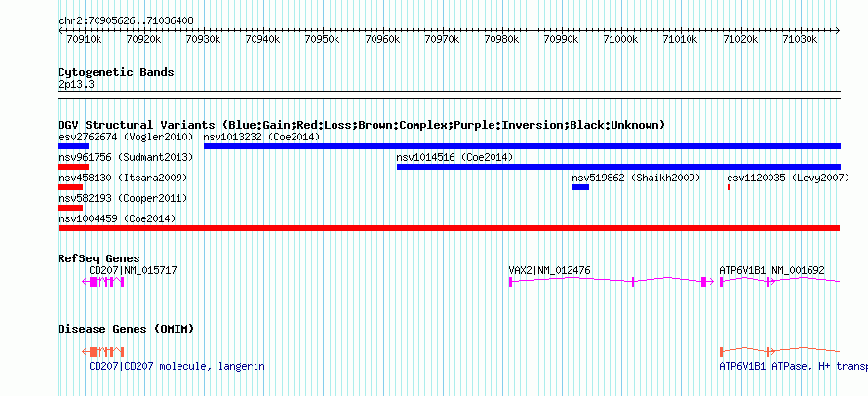Open the nsv961756 (Sudmant2013) label
Image resolution: width=868 pixels, height=396 pixels.
pos(126,157)
